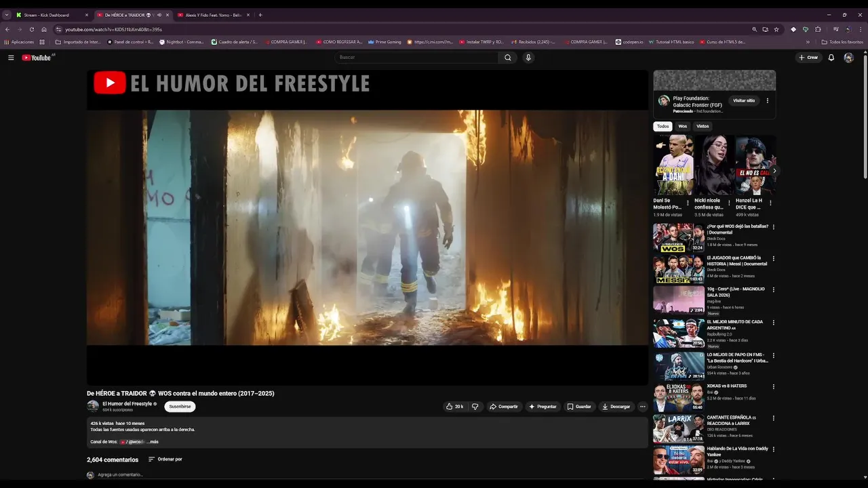Open the browser zoom magnifier in address bar
The image size is (868, 488).
[x=754, y=29]
